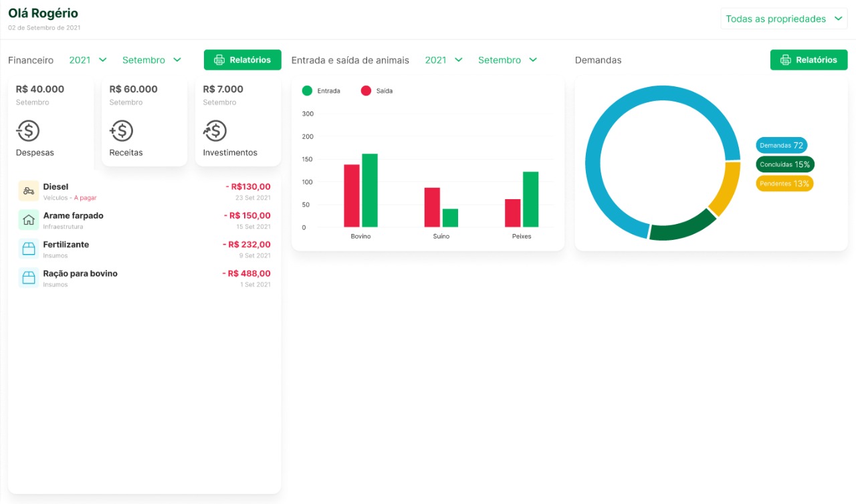Click the printer icon in Financeiro Relatórios button

[x=219, y=60]
